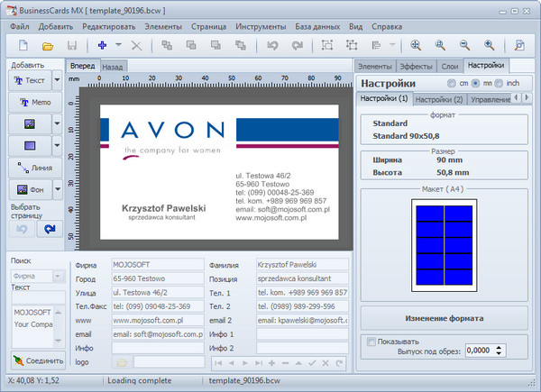This screenshot has width=541, height=392.
Task: Expand the Фон background dropdown arrow
Action: 58,189
